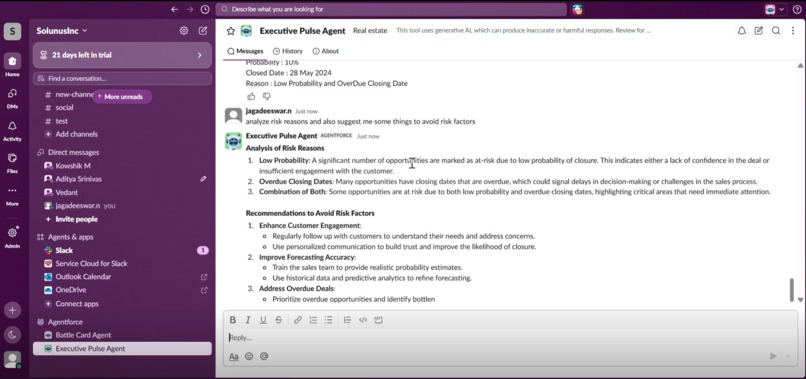Go back with the left arrow
The height and width of the screenshot is (379, 806).
pos(174,9)
